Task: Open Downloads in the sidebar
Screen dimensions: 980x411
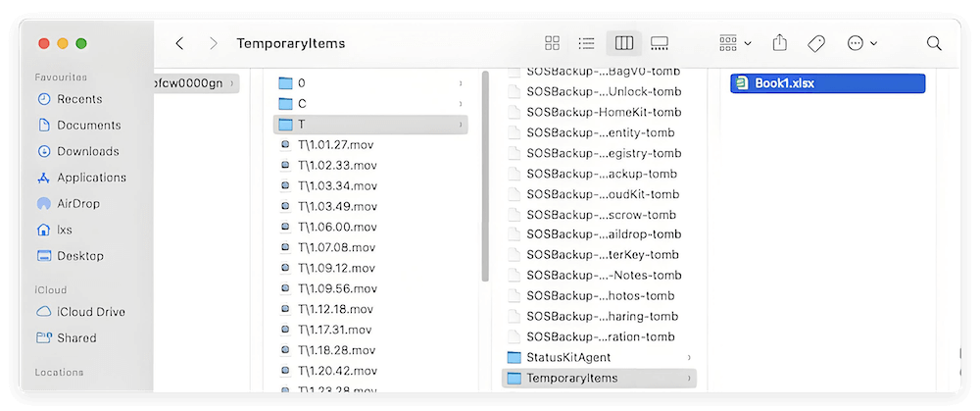Action: click(87, 151)
